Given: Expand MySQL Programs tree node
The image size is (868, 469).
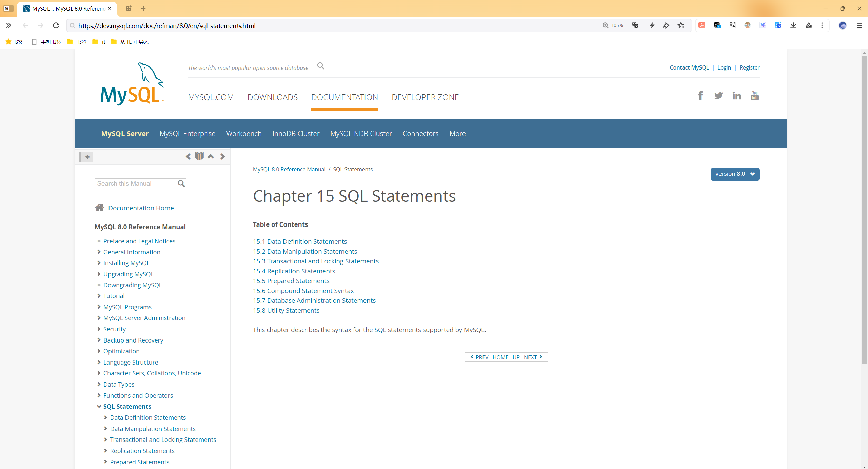Looking at the screenshot, I should [x=99, y=307].
